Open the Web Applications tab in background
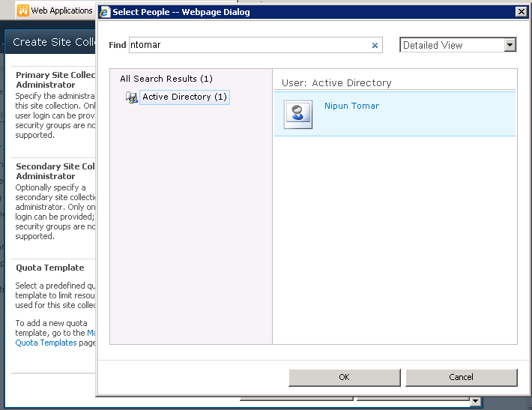This screenshot has width=532, height=410. point(55,10)
